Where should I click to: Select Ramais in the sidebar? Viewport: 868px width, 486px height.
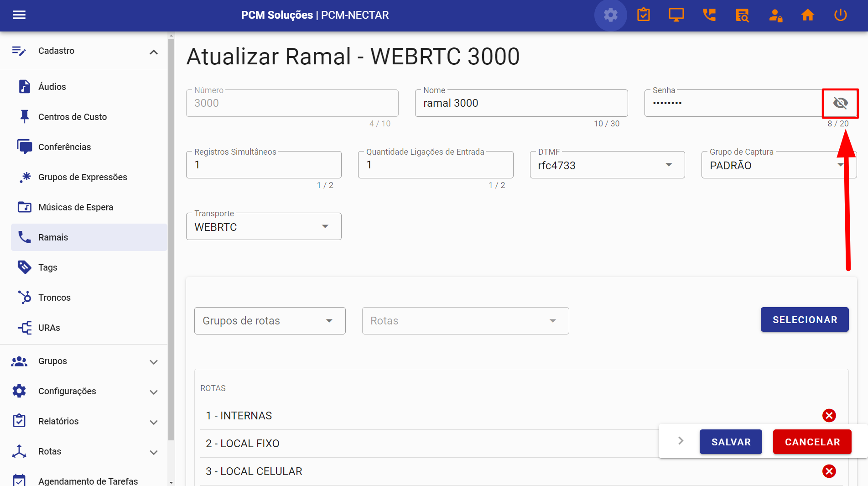tap(89, 237)
